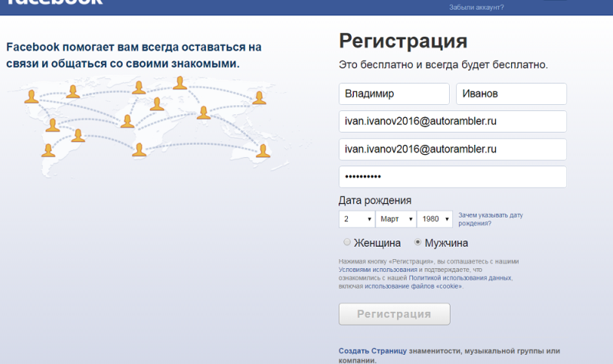The image size is (613, 364).
Task: Click the 'Регистрация' page heading
Action: click(403, 41)
